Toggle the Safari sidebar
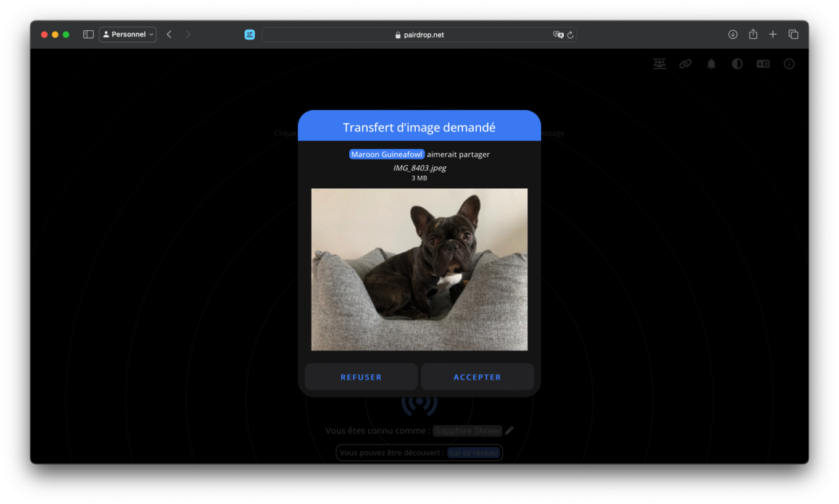The height and width of the screenshot is (504, 839). click(x=88, y=35)
